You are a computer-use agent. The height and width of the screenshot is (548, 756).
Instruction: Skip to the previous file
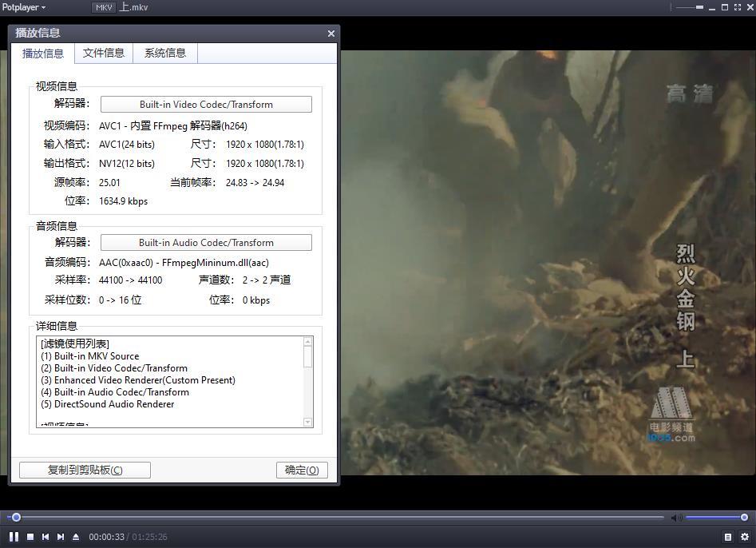click(x=46, y=537)
